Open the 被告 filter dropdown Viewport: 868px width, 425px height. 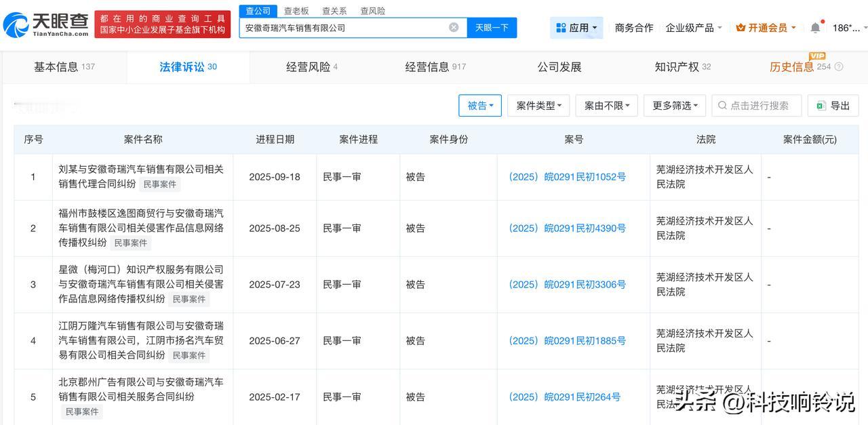click(480, 105)
